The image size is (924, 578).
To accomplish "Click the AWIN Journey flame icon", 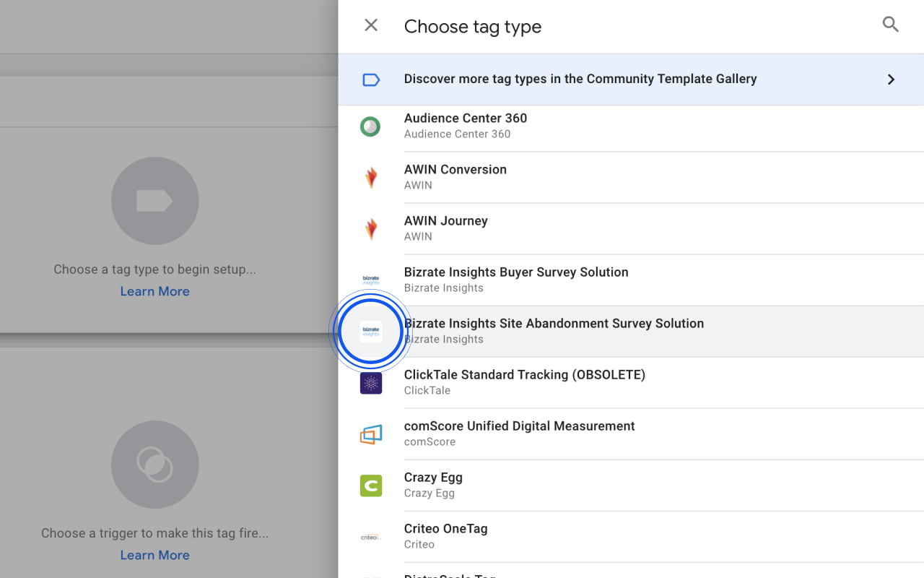I will [370, 229].
